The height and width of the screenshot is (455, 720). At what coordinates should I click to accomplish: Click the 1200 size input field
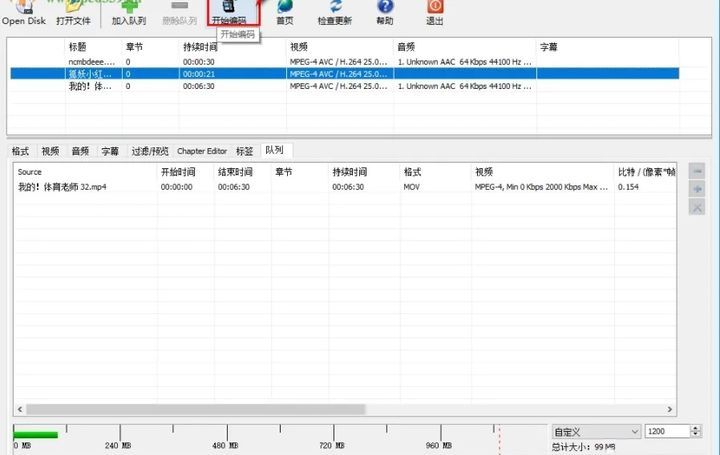667,431
